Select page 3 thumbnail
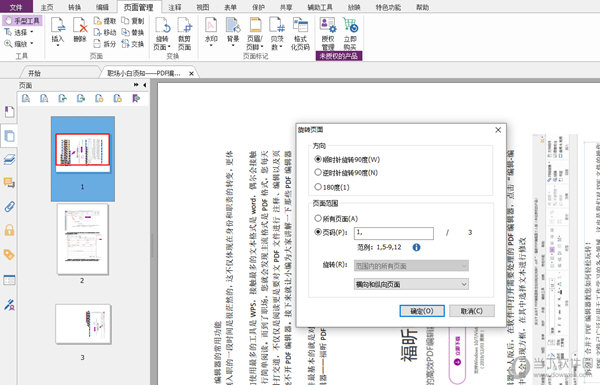The width and height of the screenshot is (600, 385). pos(83,324)
